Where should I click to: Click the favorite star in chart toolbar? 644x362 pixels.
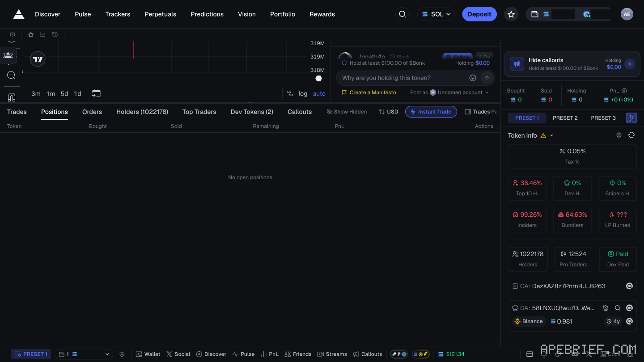point(31,34)
